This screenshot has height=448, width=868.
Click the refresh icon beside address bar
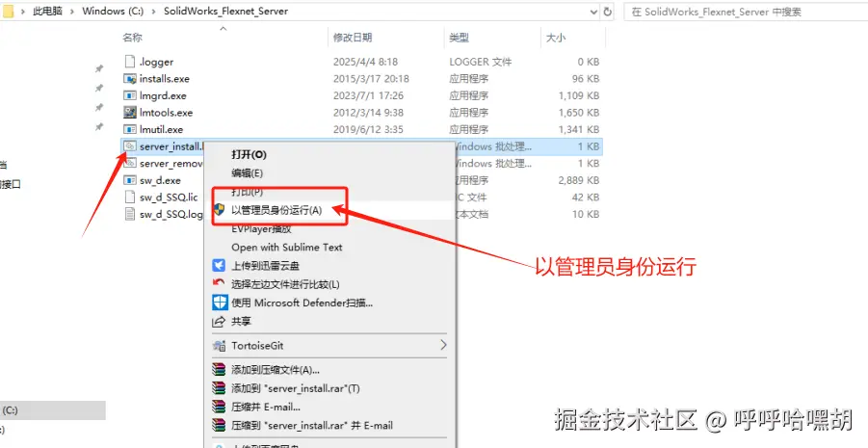607,12
